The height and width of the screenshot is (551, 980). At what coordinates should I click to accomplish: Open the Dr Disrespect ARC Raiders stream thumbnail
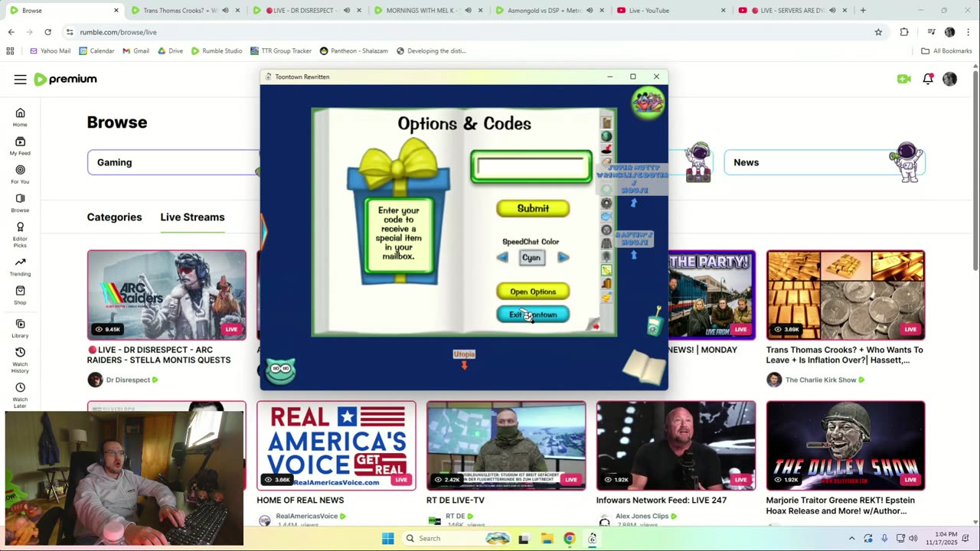tap(167, 295)
